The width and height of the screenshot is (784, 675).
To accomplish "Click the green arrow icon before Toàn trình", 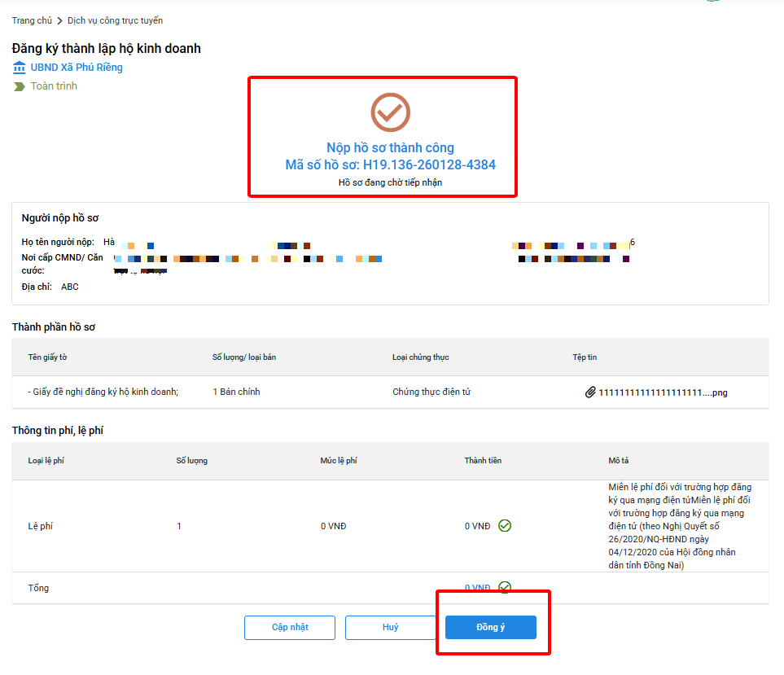I will point(20,86).
